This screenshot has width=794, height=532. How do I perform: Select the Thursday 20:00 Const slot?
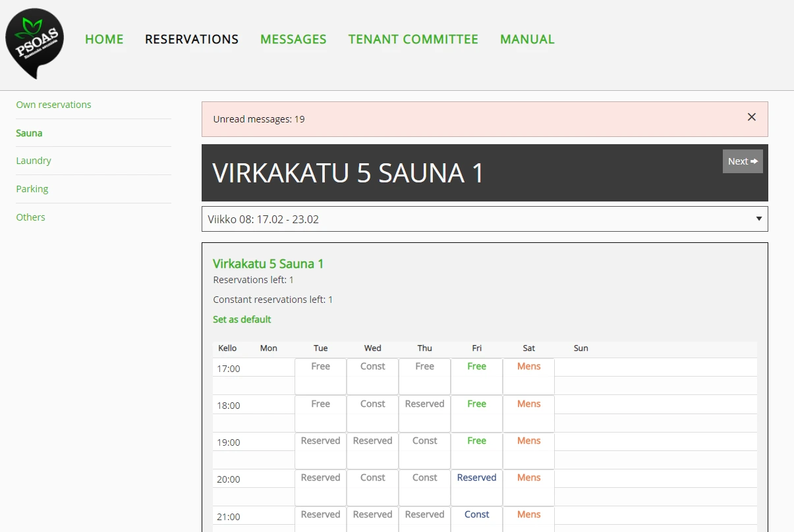pyautogui.click(x=425, y=487)
